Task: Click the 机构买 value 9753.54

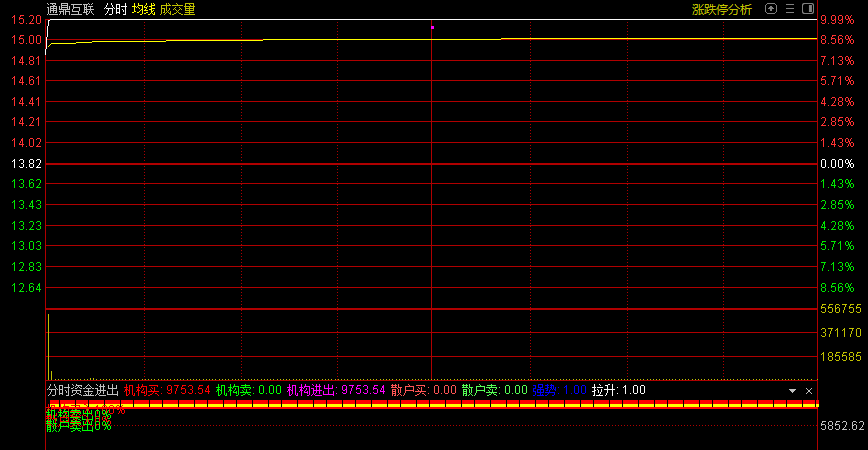Action: [x=187, y=390]
